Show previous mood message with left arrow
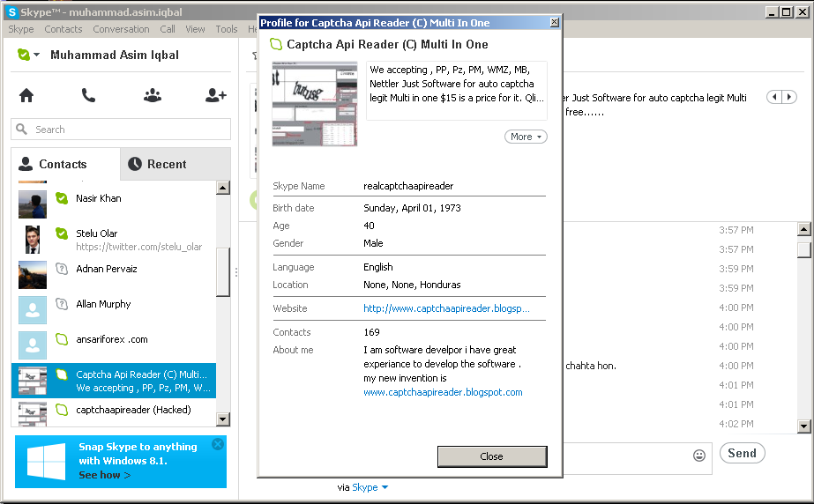 (x=774, y=97)
